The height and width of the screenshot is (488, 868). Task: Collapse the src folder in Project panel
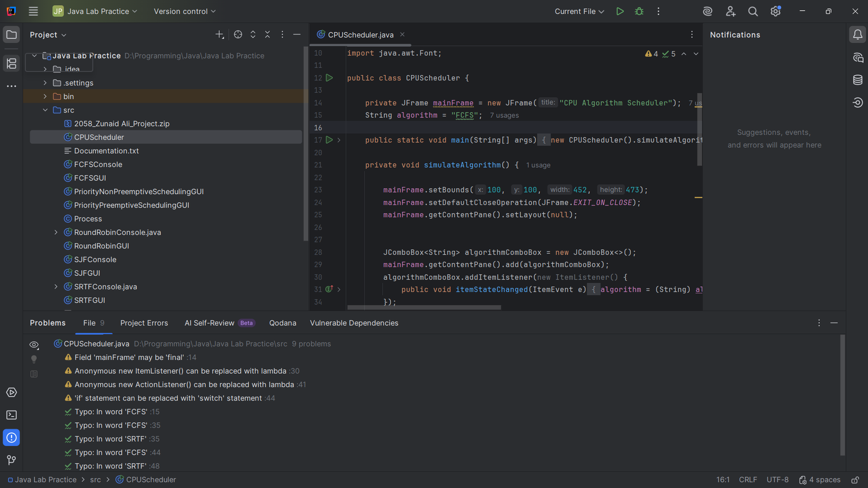coord(45,109)
